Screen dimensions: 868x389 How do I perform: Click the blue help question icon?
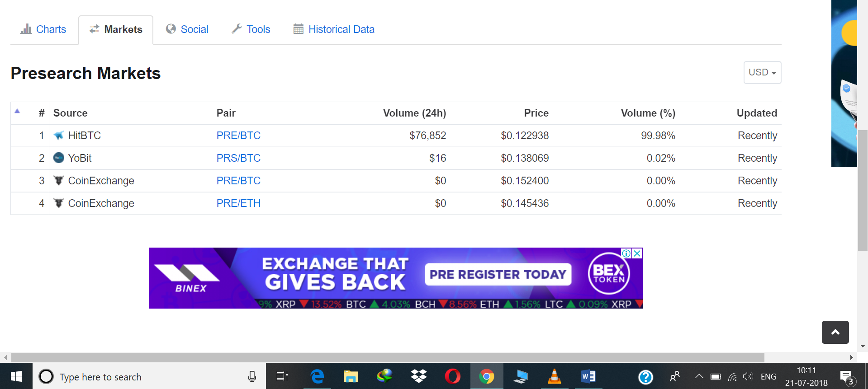click(x=645, y=376)
